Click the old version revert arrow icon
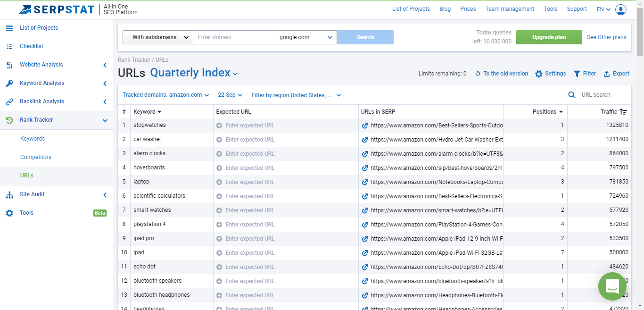This screenshot has height=310, width=644. 478,74
